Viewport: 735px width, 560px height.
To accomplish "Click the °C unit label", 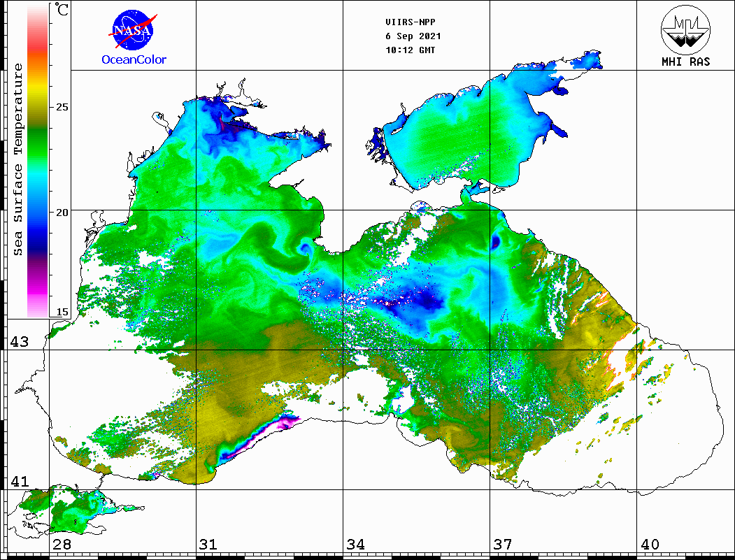I will coord(62,9).
